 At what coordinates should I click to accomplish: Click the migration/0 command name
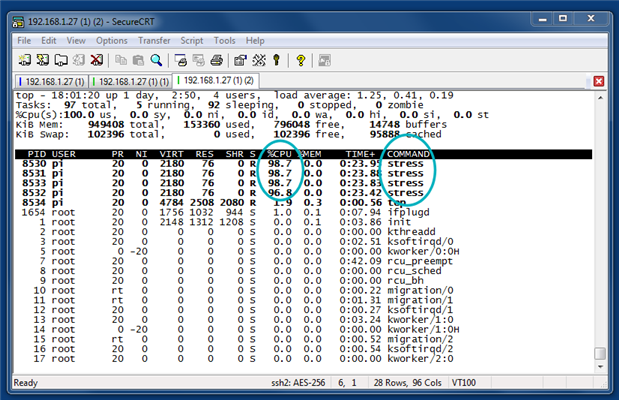tap(420, 291)
